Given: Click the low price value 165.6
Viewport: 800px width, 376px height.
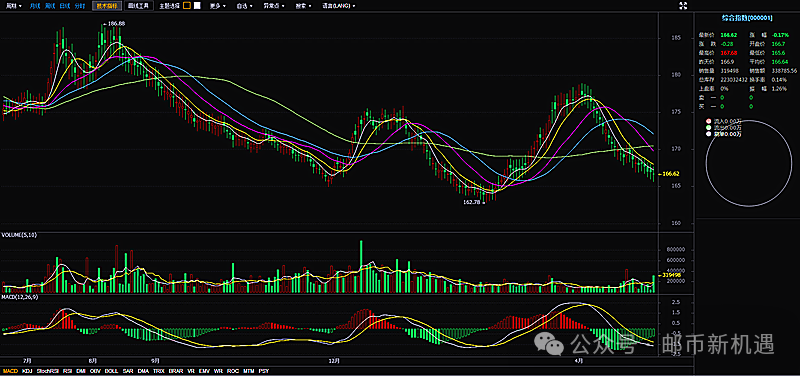Looking at the screenshot, I should [x=779, y=53].
